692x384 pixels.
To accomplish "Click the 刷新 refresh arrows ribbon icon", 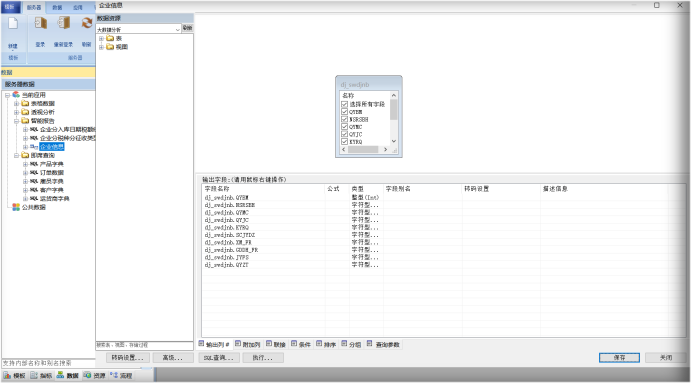I will (x=86, y=23).
